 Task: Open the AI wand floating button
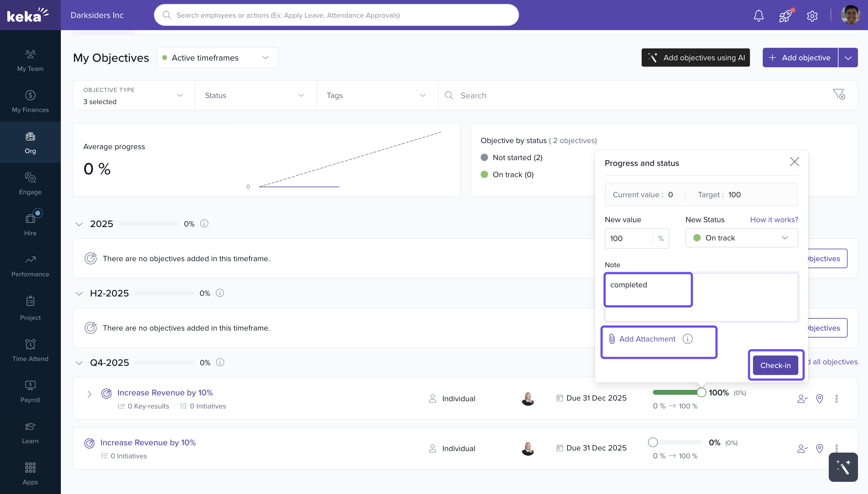click(843, 467)
